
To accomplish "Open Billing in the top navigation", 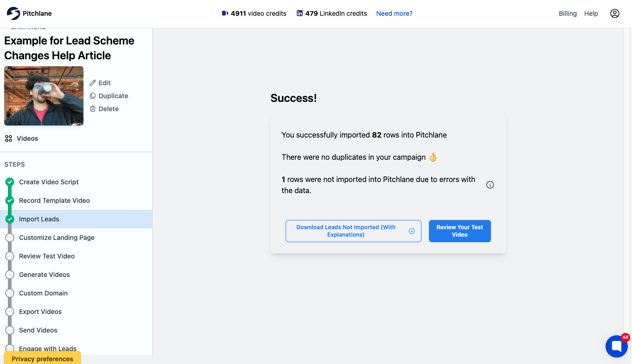I will coord(568,13).
